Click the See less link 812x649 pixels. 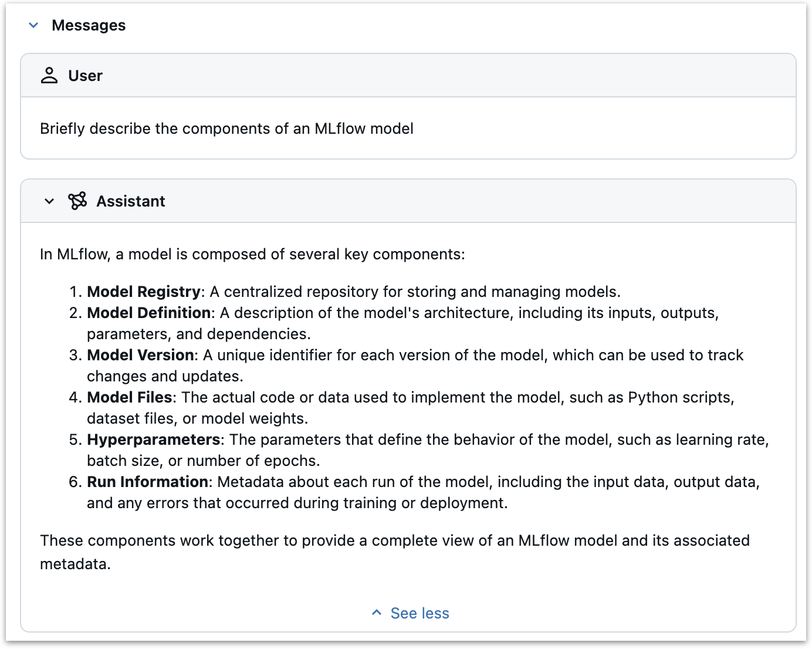pyautogui.click(x=419, y=613)
